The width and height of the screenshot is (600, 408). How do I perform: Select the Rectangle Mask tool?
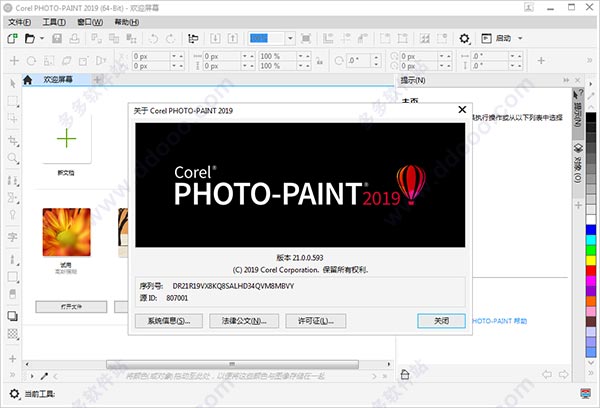[13, 101]
